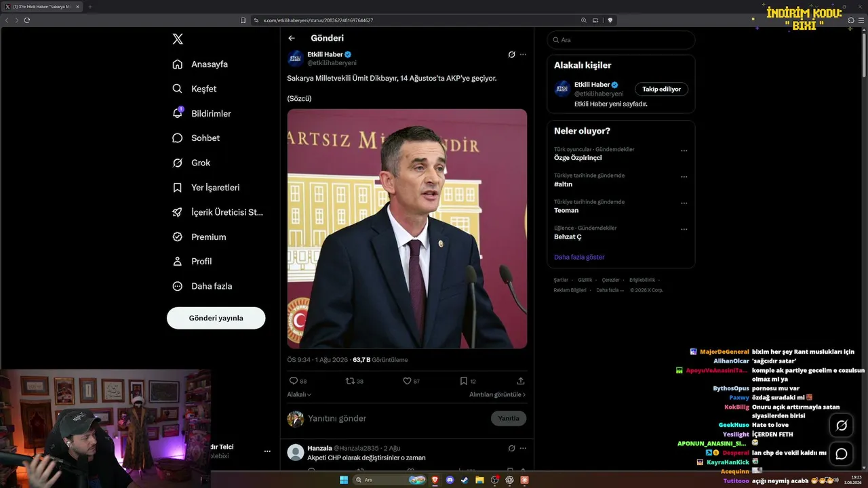Click the Yanıtla reply button

(x=509, y=418)
